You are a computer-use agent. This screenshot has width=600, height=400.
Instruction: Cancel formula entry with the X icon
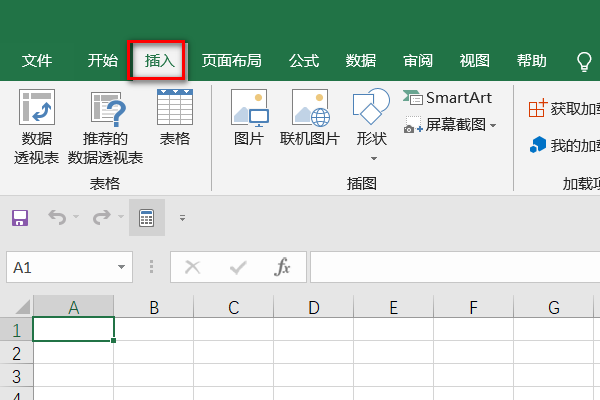coord(192,267)
